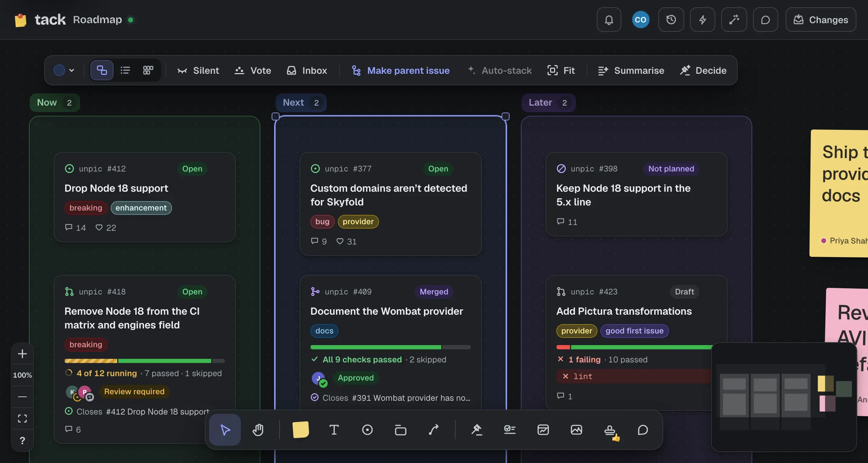Select the pointer tool
The image size is (868, 463).
tap(225, 430)
